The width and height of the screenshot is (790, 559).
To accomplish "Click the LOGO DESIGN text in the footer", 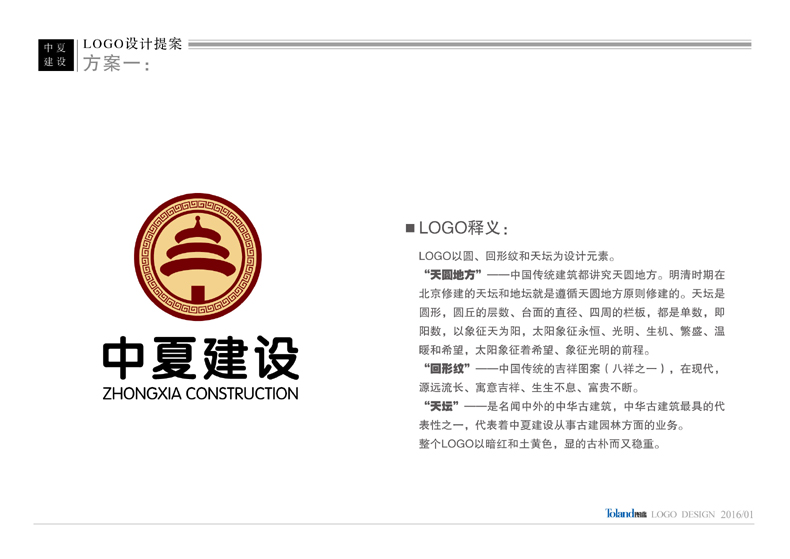I will point(683,514).
